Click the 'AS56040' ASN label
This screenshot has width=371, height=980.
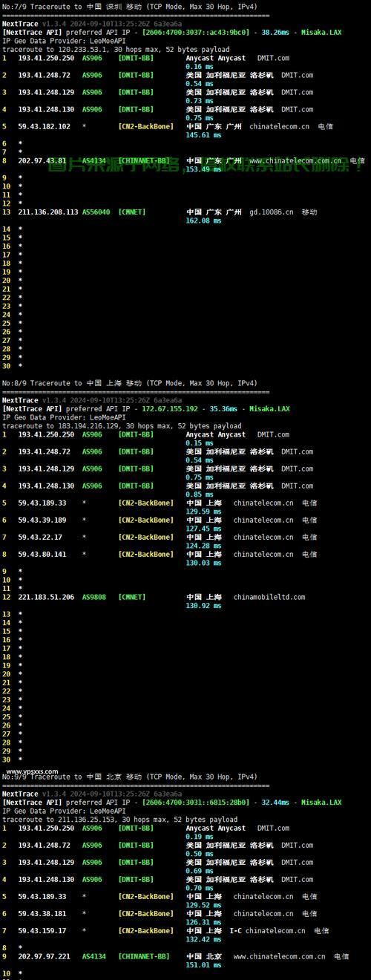96,212
